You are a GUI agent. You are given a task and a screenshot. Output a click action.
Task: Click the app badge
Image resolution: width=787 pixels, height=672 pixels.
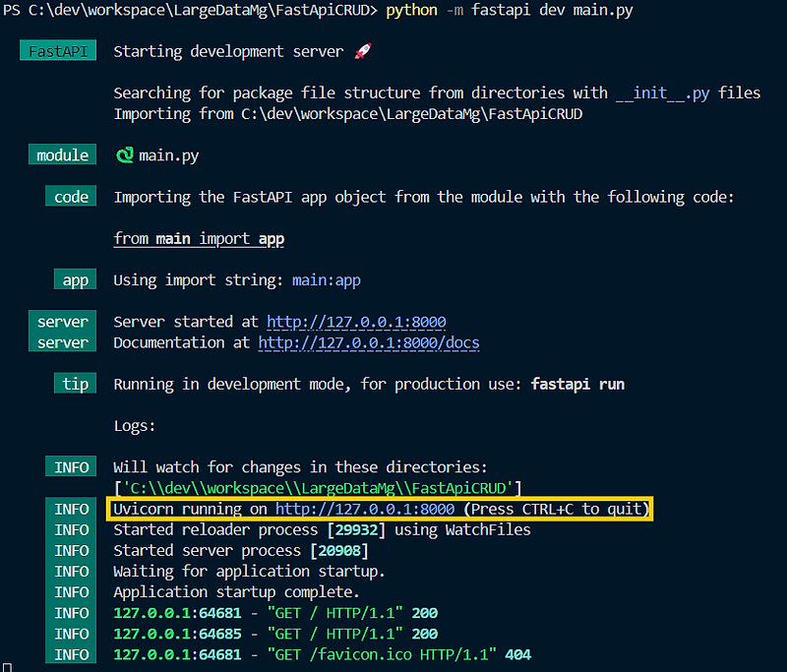[75, 279]
